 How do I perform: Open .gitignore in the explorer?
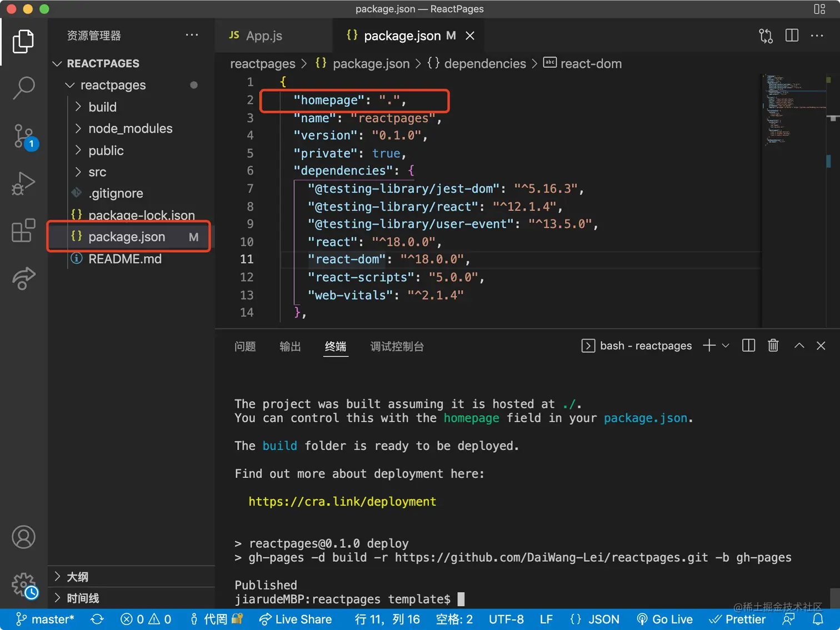point(116,193)
